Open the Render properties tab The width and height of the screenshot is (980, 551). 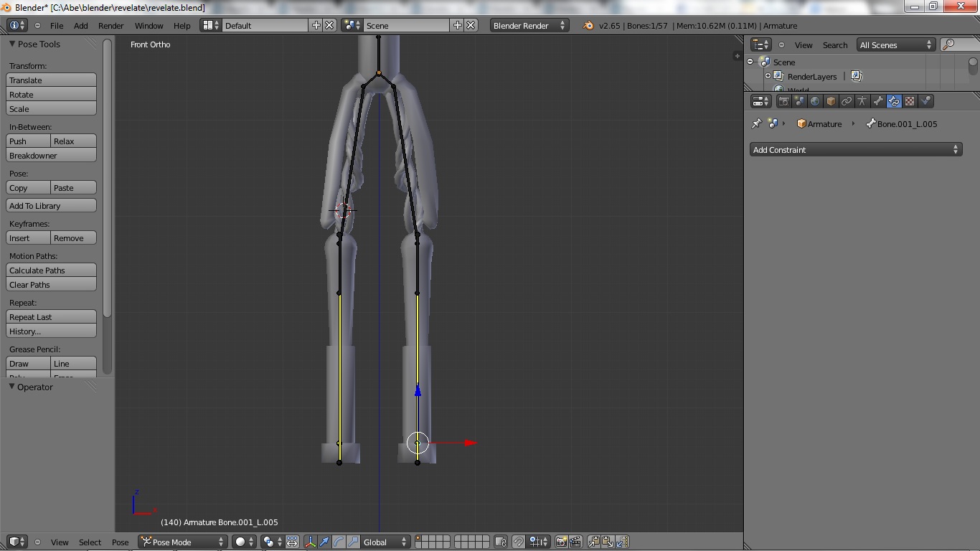coord(783,101)
